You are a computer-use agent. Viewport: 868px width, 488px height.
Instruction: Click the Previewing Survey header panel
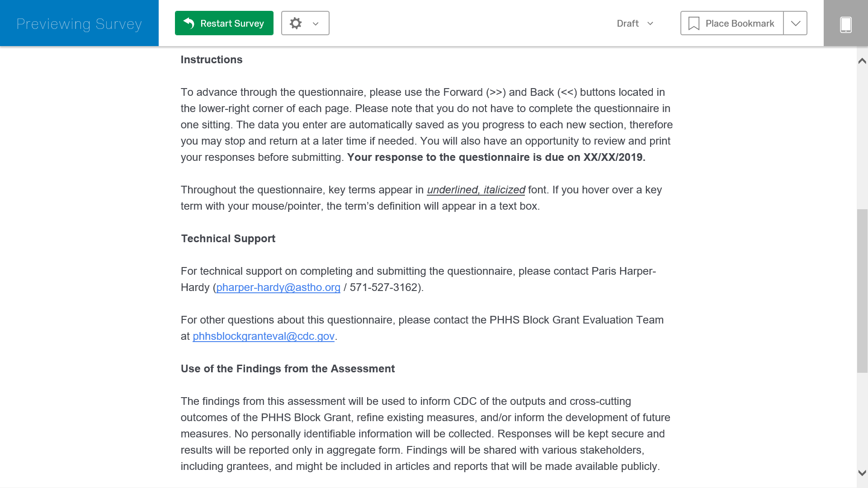[x=79, y=23]
